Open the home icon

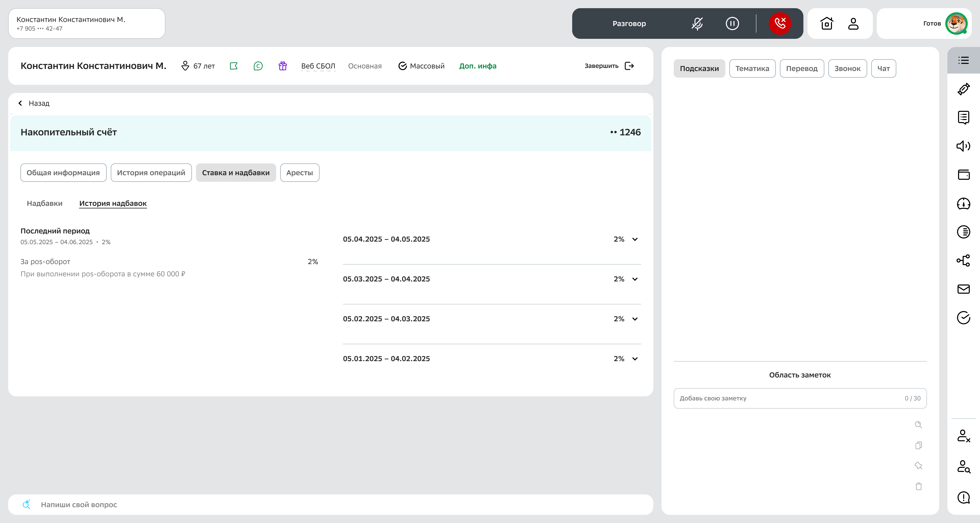tap(827, 24)
